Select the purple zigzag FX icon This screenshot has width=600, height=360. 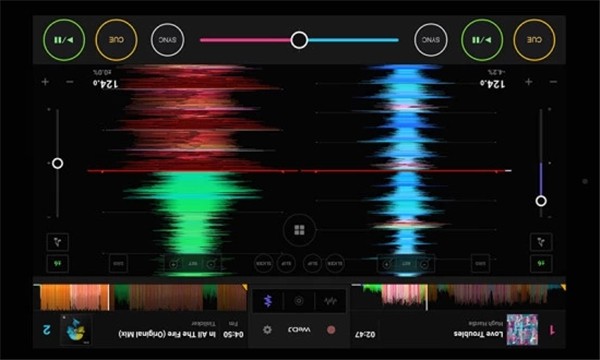click(268, 301)
